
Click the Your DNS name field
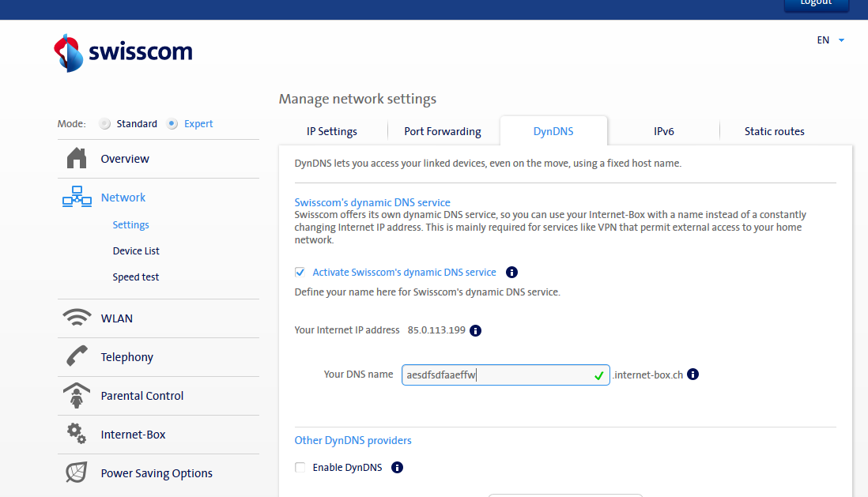click(498, 375)
